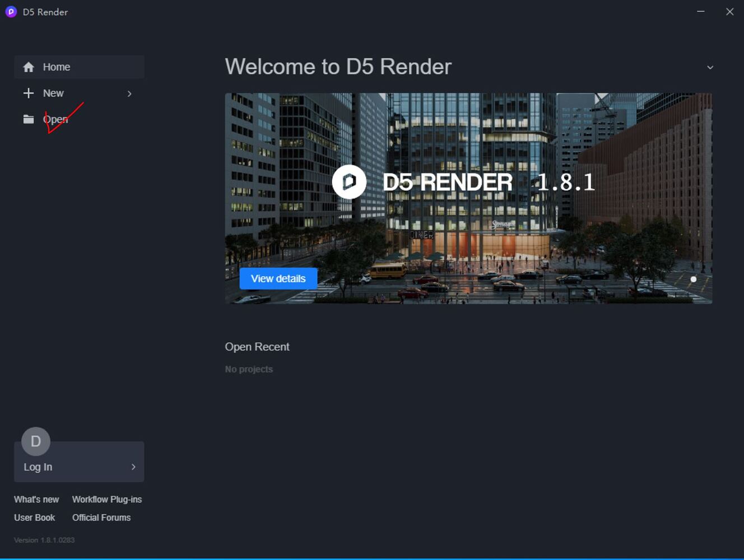Click the View details button
The width and height of the screenshot is (744, 560).
pyautogui.click(x=278, y=278)
